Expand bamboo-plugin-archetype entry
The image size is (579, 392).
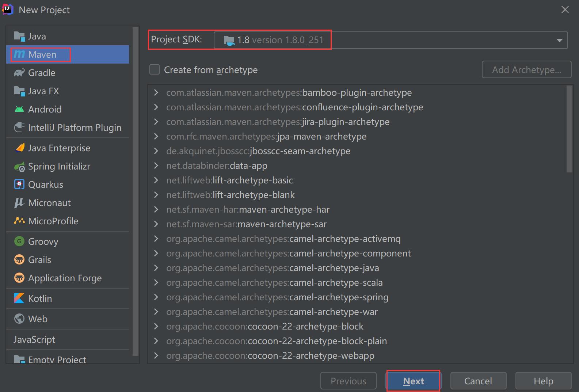tap(156, 92)
